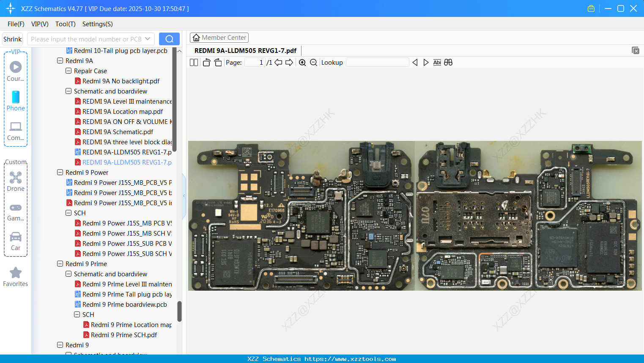Collapse the Redmi 9A tree node
The image size is (644, 363).
[60, 60]
